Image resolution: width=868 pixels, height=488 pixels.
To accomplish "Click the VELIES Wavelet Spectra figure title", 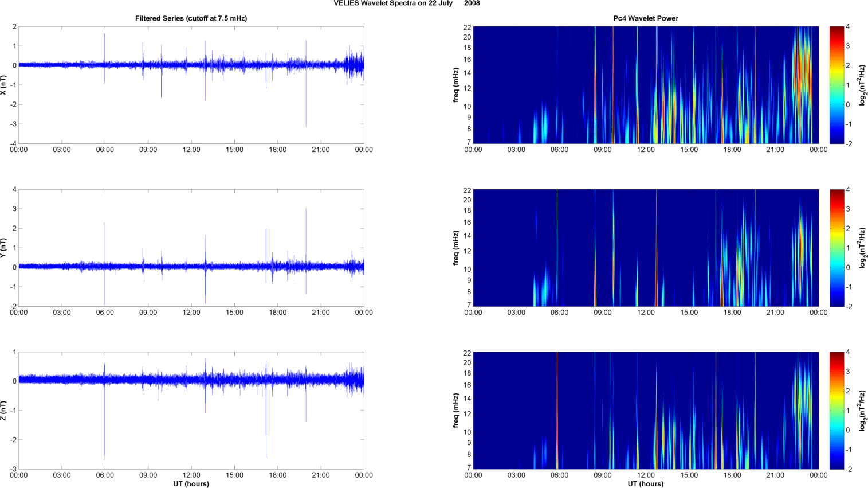I will (x=407, y=3).
